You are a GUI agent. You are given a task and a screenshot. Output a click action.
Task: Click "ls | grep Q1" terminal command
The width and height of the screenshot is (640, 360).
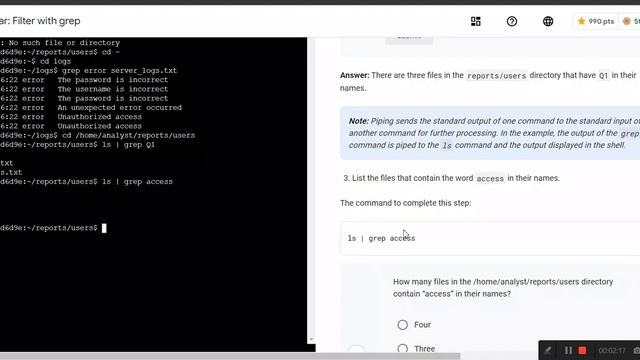click(128, 145)
